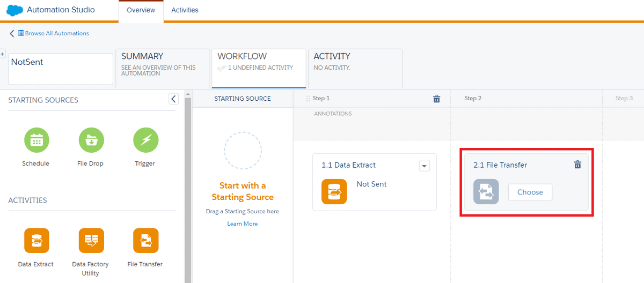Click the 1.1 Data Extract title
The height and width of the screenshot is (283, 644).
click(x=349, y=165)
